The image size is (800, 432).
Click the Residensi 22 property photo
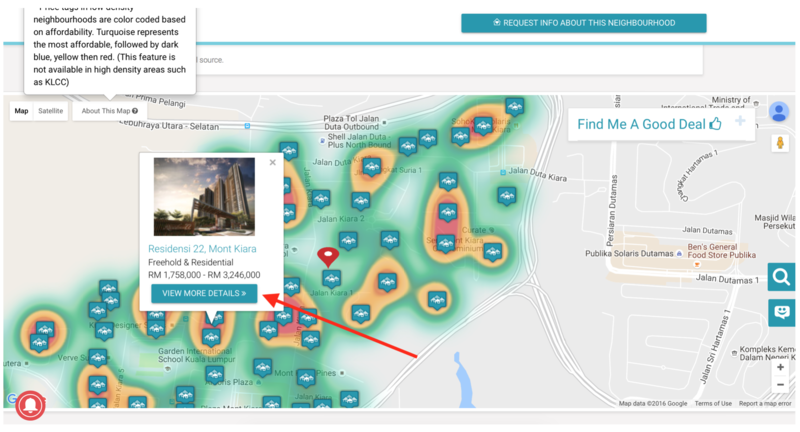tap(205, 196)
